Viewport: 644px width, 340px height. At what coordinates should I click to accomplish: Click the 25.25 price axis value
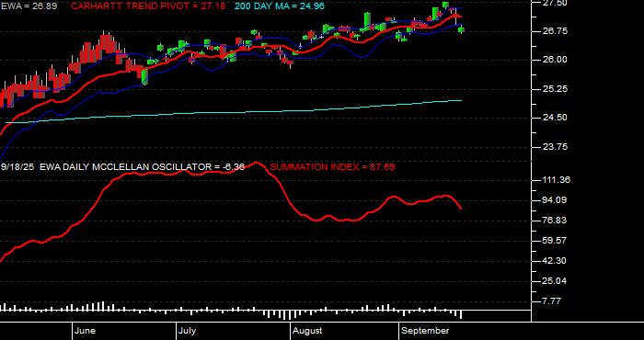click(x=557, y=89)
